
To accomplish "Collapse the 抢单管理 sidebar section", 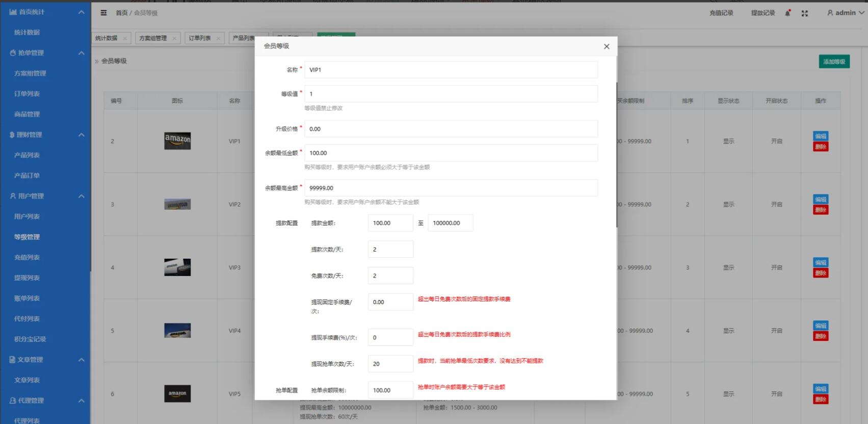I will click(81, 53).
